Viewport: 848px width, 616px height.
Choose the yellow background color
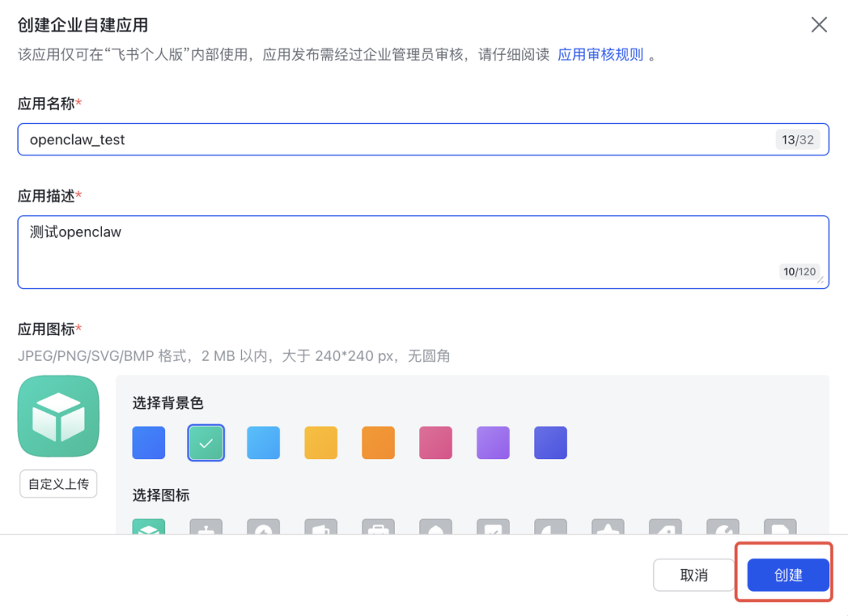[320, 443]
